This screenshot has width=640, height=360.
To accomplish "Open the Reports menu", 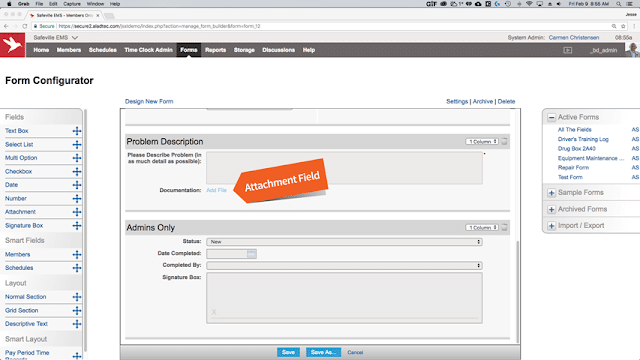I will pos(215,50).
